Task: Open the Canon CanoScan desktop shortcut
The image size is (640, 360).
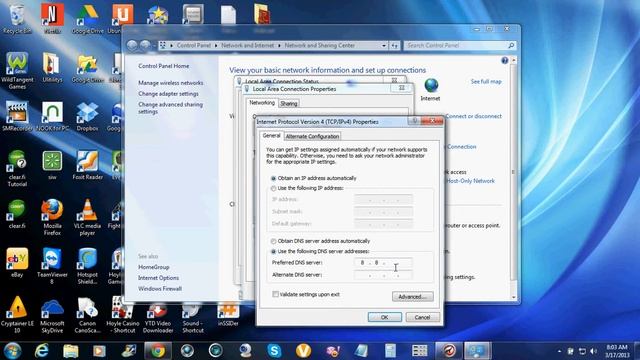Action: pos(87,315)
